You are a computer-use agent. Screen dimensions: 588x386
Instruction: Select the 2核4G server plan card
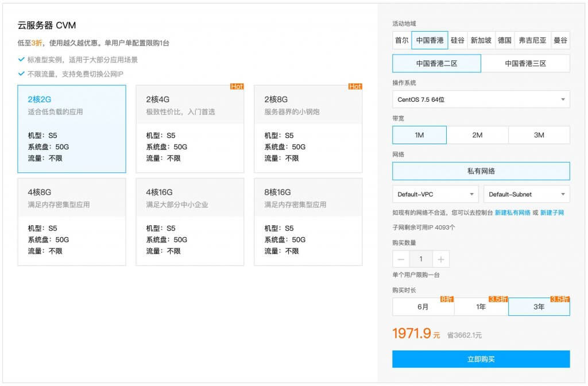190,129
